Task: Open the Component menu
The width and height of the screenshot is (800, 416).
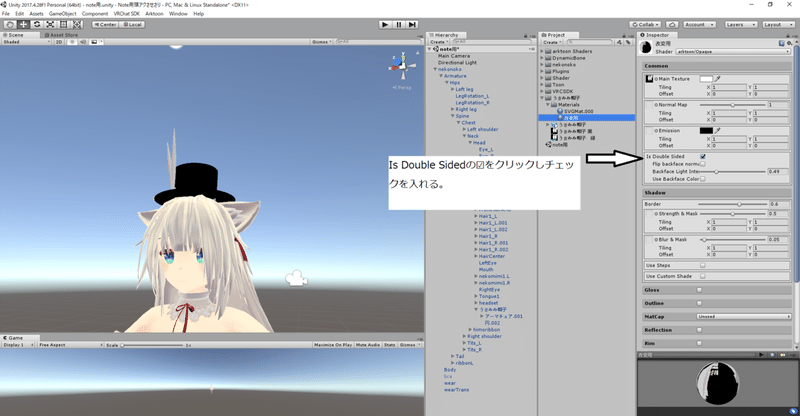Action: pyautogui.click(x=95, y=14)
